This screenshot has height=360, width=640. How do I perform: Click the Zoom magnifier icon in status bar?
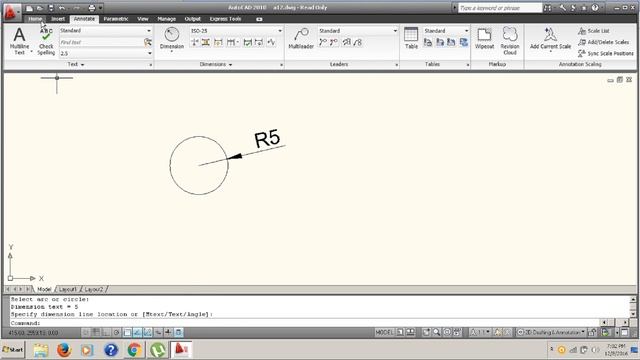[436, 332]
